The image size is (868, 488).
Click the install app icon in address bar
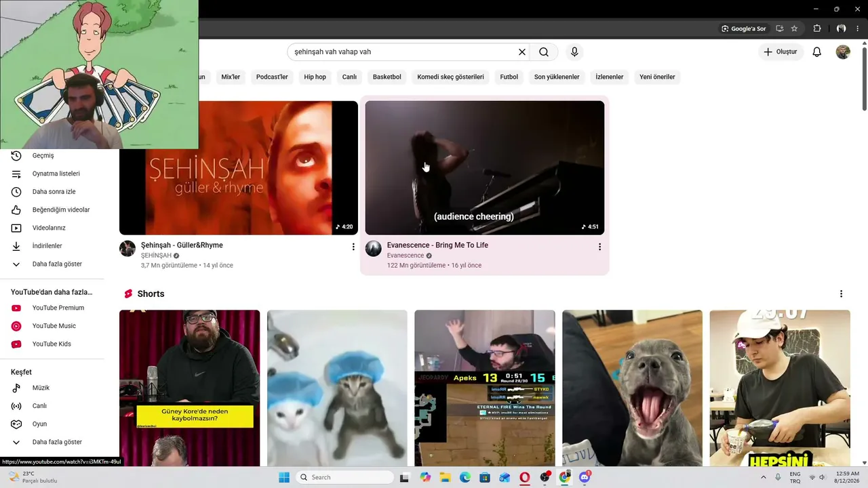click(x=779, y=28)
